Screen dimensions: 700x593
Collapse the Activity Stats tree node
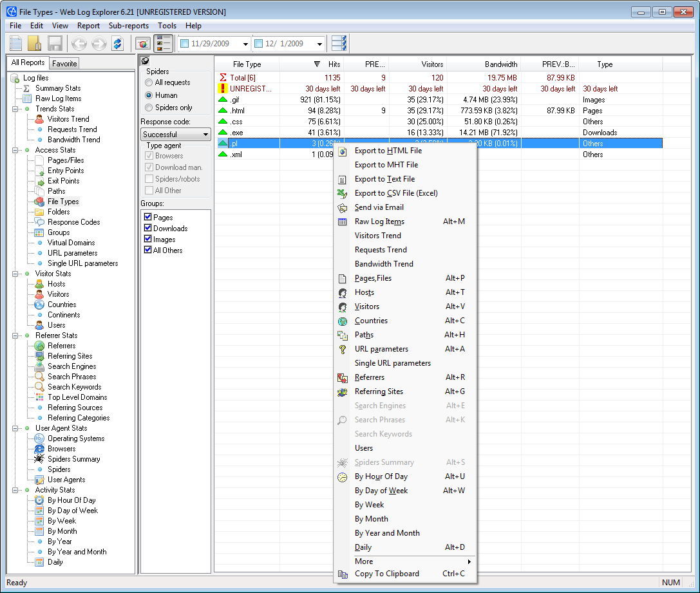[15, 490]
